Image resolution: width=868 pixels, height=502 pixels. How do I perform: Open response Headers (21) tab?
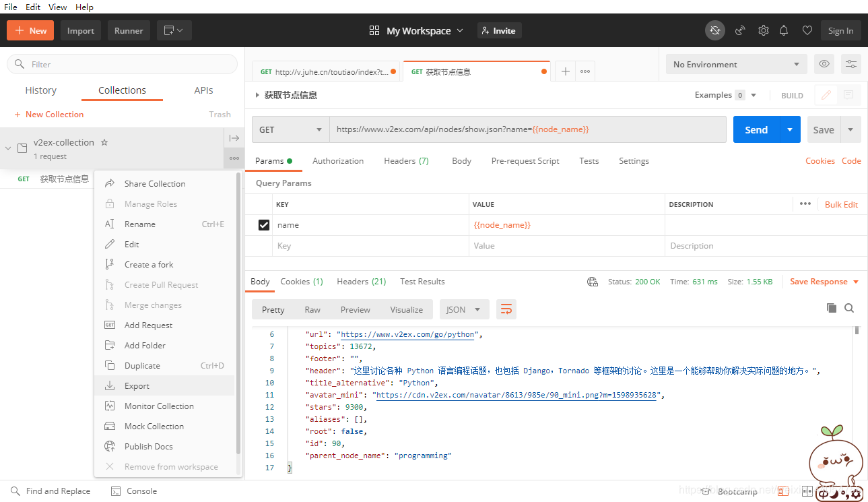pyautogui.click(x=362, y=282)
